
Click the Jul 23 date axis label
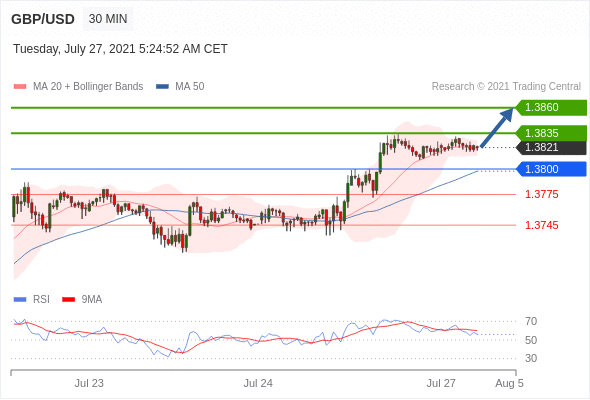89,383
